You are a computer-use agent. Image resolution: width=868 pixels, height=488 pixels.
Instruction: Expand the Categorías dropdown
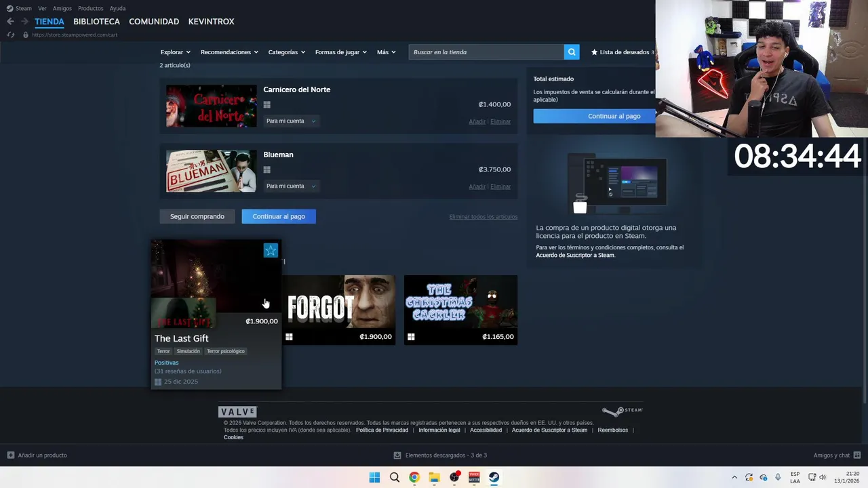[286, 52]
